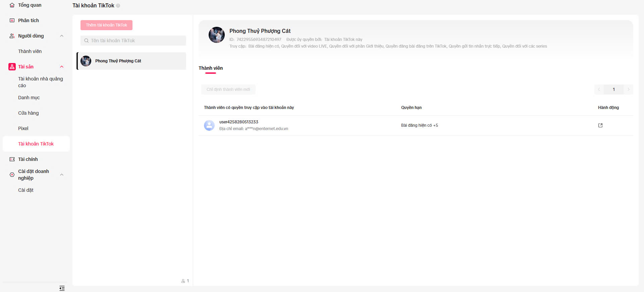Click Phong Thuỷ Phượng Cát header avatar
Viewport: 644px width, 292px height.
point(217,35)
